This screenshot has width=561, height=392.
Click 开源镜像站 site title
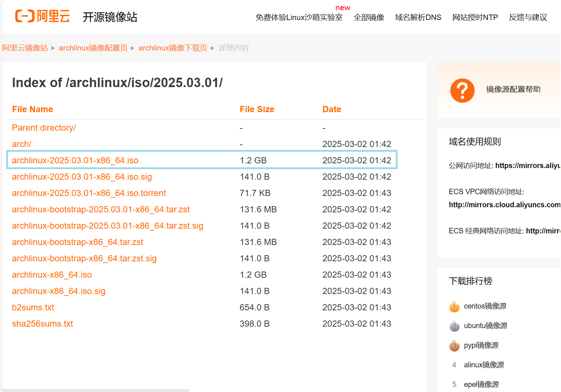[110, 17]
